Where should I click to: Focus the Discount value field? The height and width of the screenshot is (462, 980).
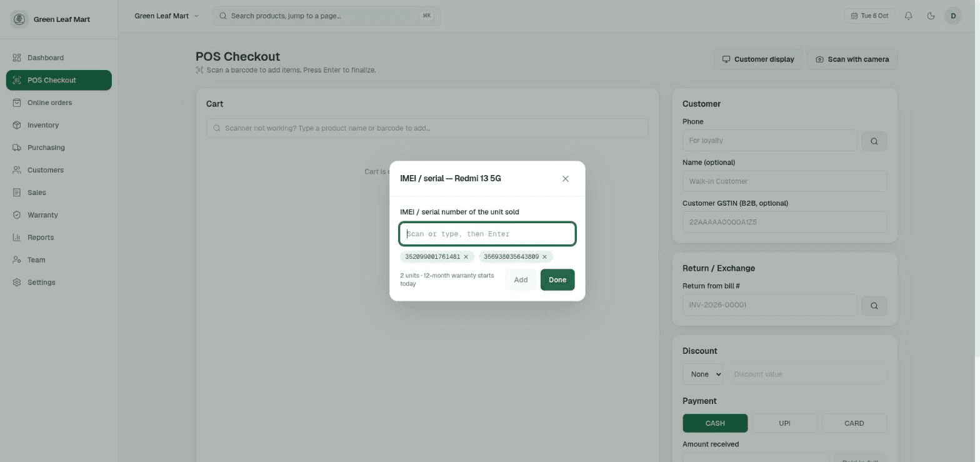(x=807, y=374)
